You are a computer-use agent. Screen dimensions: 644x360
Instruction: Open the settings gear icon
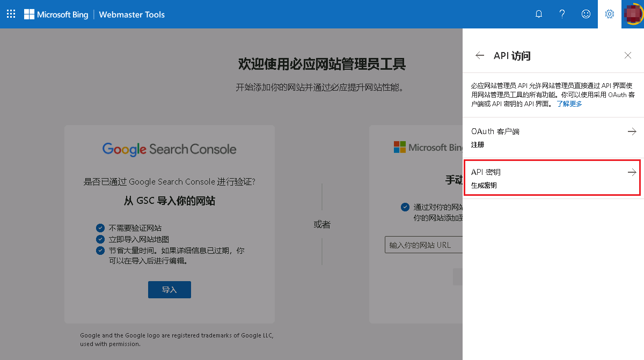pyautogui.click(x=610, y=14)
